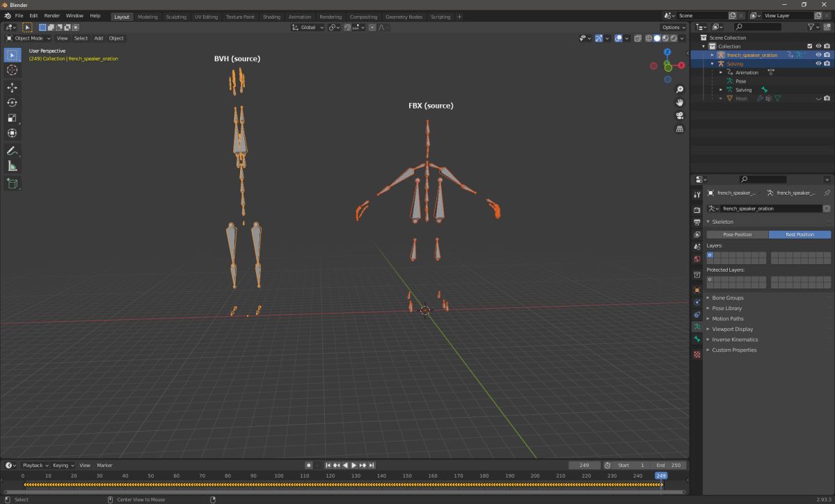The width and height of the screenshot is (835, 504).
Task: Toggle fake user shield for armature
Action: pyautogui.click(x=827, y=209)
